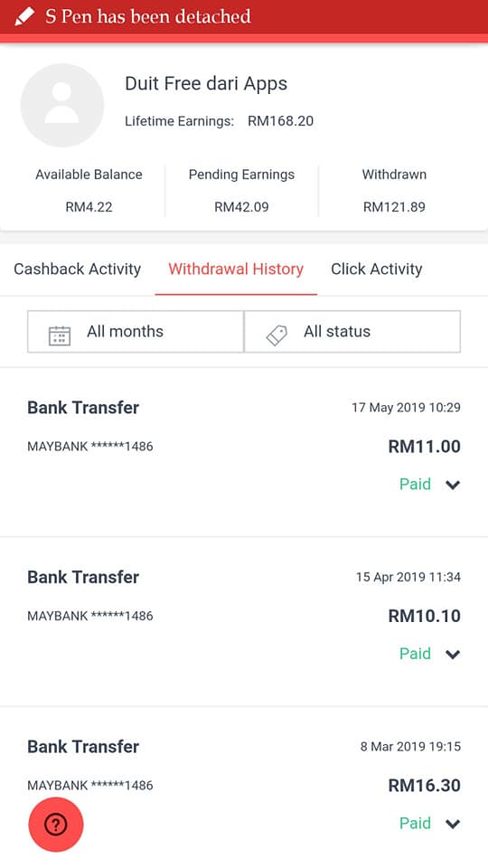Screen dimensions: 488x868
Task: Open the Click Activity tab
Action: click(377, 269)
